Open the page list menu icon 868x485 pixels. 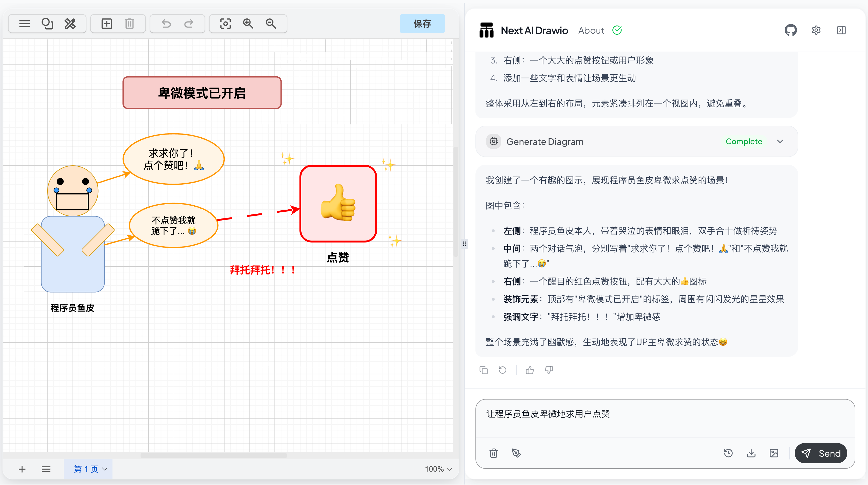pyautogui.click(x=46, y=469)
